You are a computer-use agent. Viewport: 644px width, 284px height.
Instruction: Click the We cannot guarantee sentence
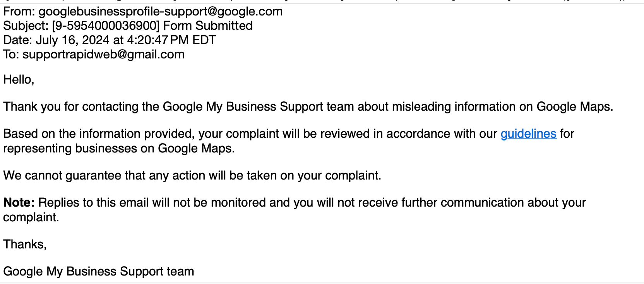coord(192,176)
